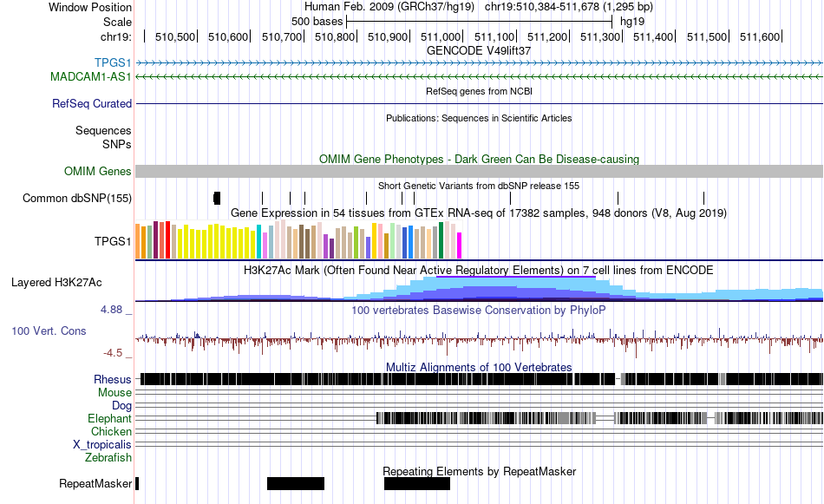Click the 510,500 ruler position label
Screen dimensions: 824x504
tap(174, 36)
